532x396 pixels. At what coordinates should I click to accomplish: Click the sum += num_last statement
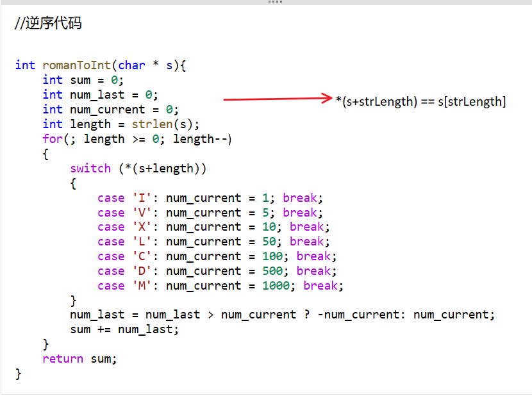pyautogui.click(x=124, y=329)
